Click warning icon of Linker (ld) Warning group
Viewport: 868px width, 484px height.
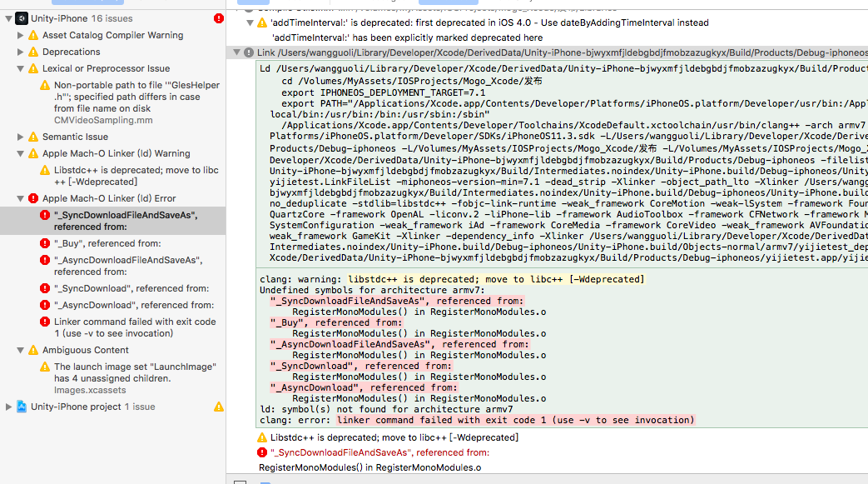point(33,153)
